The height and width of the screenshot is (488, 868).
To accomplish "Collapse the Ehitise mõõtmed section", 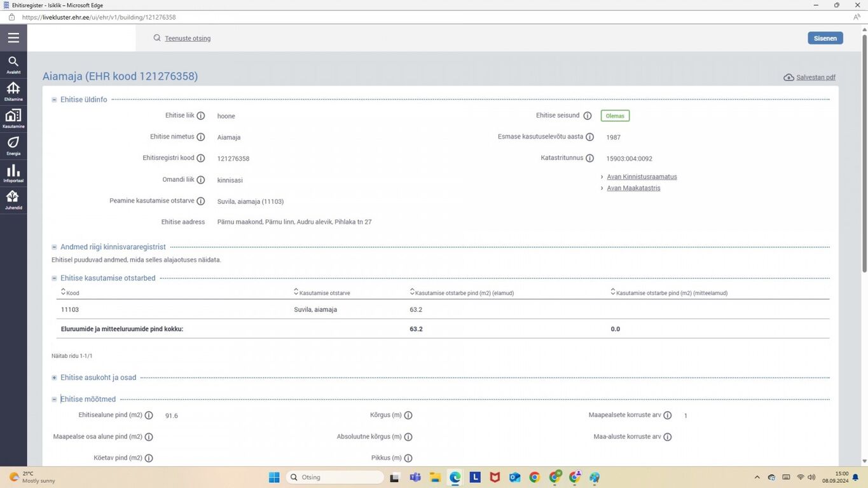I will (x=54, y=400).
